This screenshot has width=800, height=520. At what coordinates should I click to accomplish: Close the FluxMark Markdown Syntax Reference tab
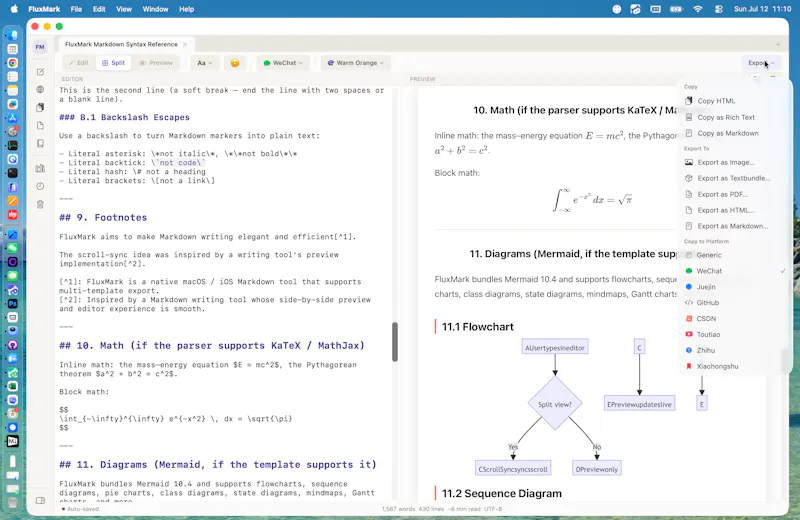185,44
